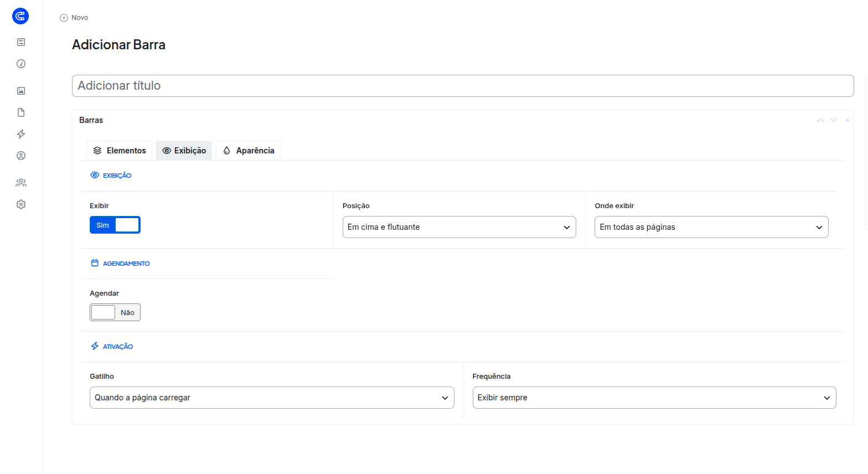Collapse the Barras panel with the triangle toggle
Image resolution: width=868 pixels, height=474 pixels.
[x=847, y=120]
